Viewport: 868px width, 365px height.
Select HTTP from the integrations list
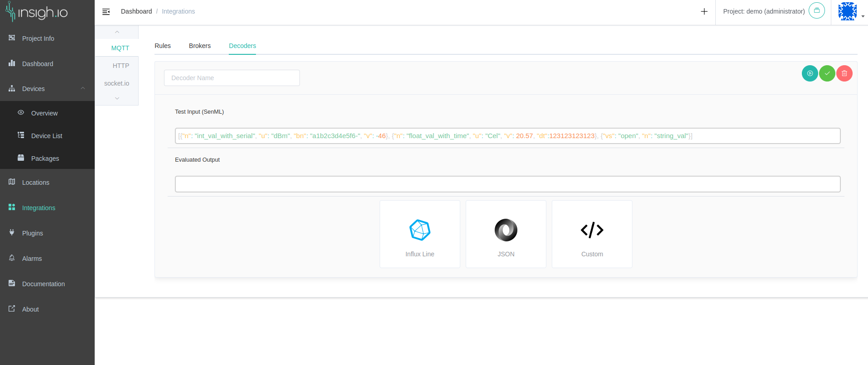coord(121,65)
